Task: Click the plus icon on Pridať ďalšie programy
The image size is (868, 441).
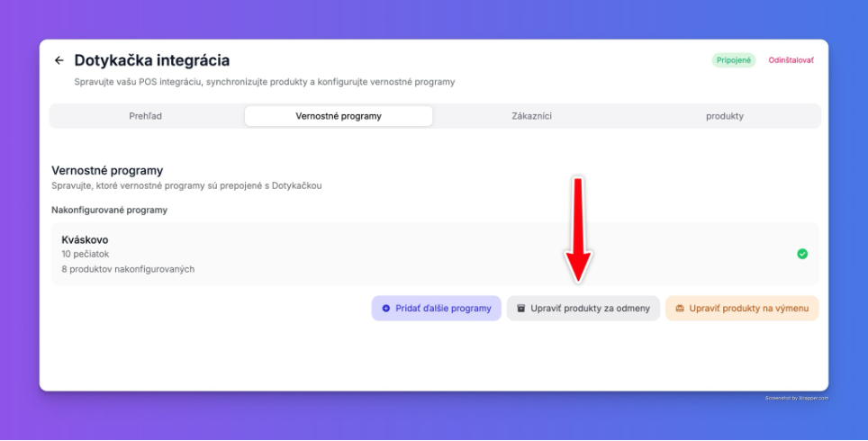Action: tap(386, 309)
